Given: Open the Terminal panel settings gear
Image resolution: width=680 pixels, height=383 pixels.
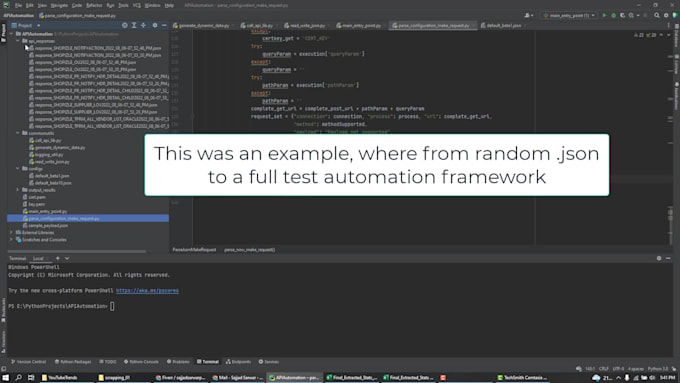Looking at the screenshot, I should pyautogui.click(x=659, y=258).
